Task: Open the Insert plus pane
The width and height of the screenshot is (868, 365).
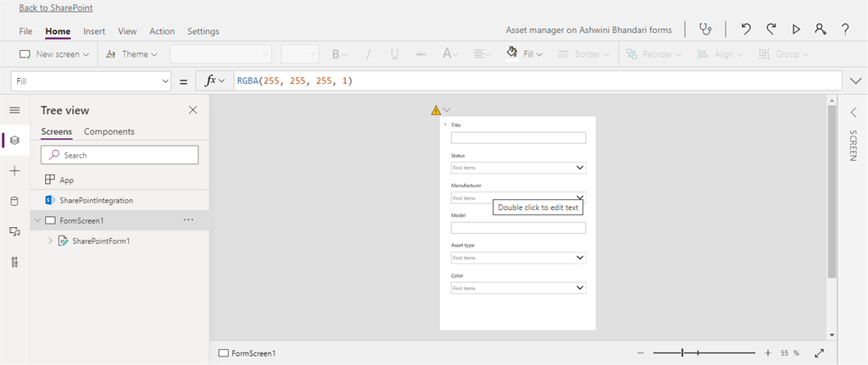Action: [x=15, y=171]
